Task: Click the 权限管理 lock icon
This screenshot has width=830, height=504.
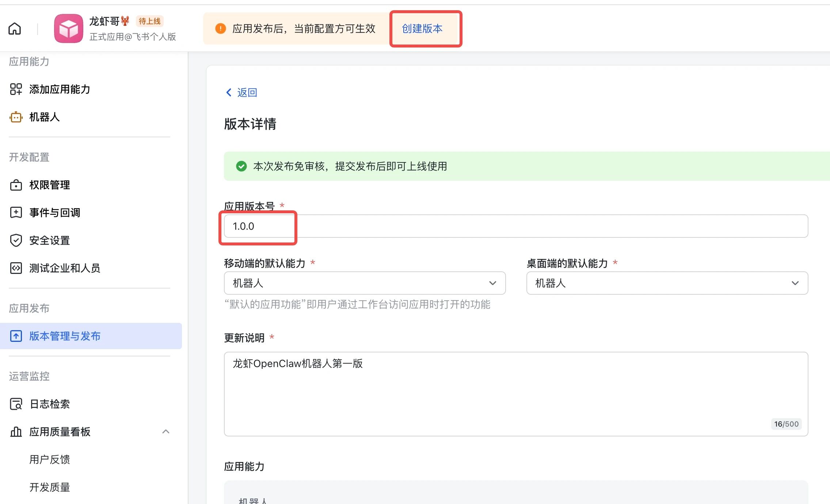Action: [16, 185]
